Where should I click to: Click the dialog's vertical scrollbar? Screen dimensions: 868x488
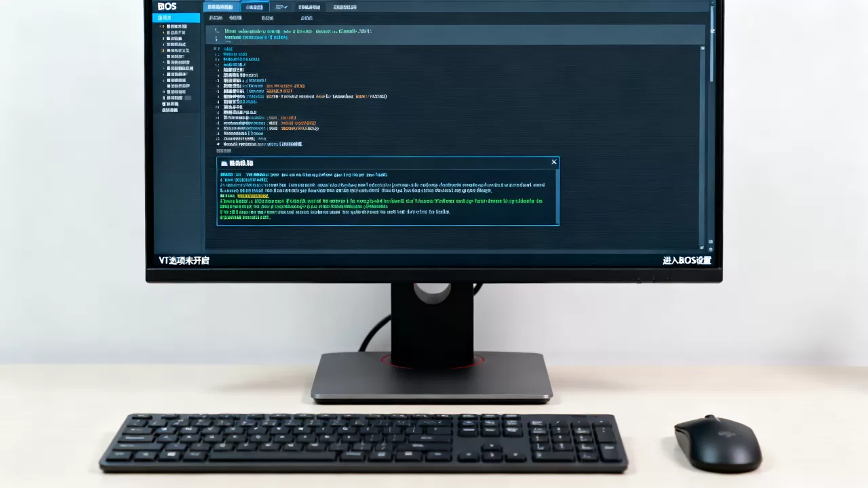(x=557, y=196)
